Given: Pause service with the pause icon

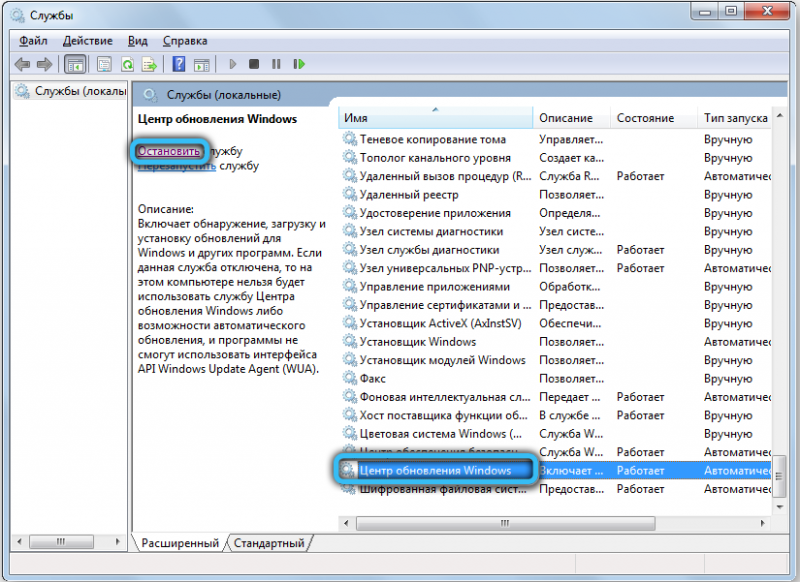Looking at the screenshot, I should click(276, 64).
